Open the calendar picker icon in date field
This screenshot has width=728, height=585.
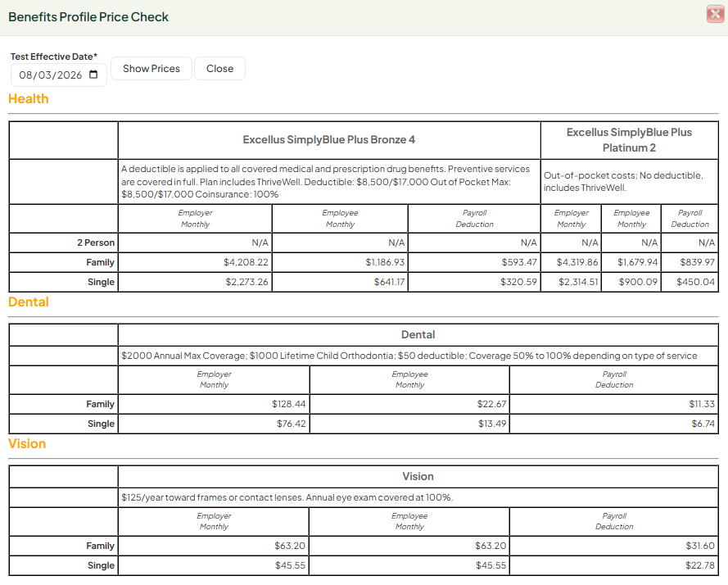point(93,75)
